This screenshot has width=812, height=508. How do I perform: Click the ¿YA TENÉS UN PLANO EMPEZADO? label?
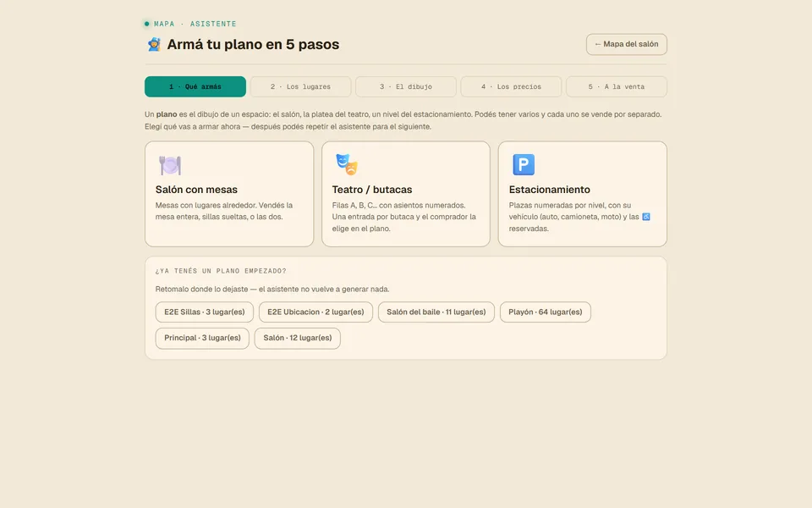pos(221,271)
